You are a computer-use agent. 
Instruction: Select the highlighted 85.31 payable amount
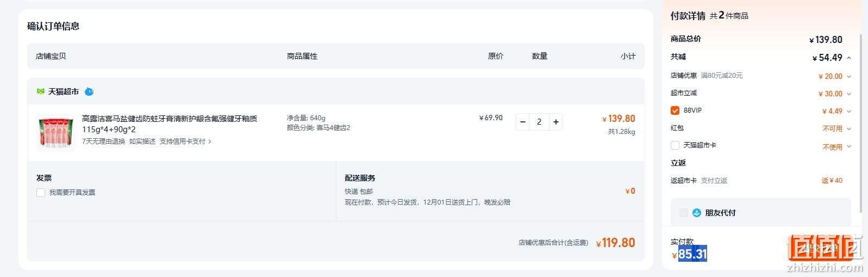point(692,254)
